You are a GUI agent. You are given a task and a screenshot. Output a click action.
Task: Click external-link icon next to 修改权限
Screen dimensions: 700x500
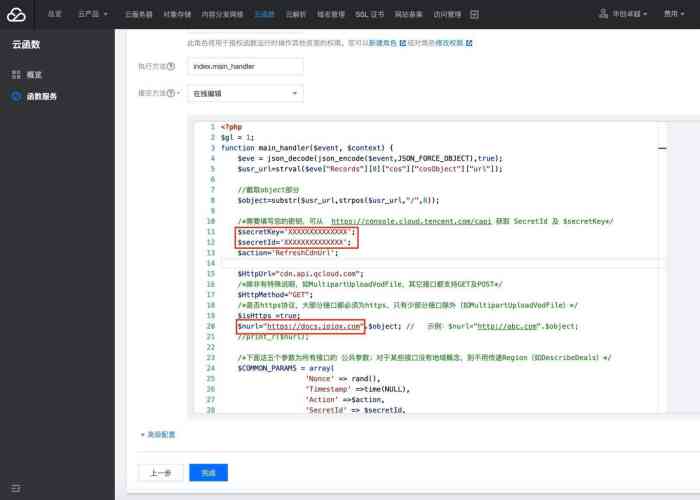click(x=469, y=43)
